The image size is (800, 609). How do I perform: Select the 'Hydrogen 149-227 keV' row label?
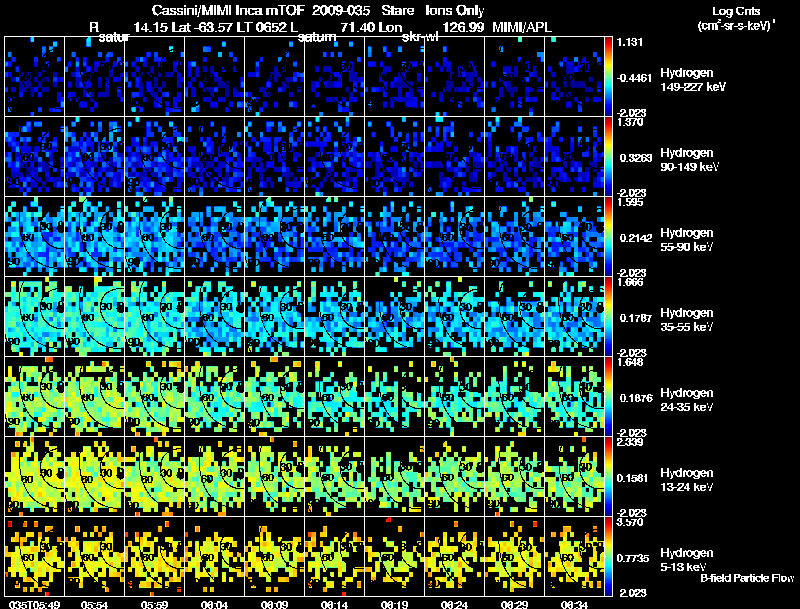pos(692,80)
